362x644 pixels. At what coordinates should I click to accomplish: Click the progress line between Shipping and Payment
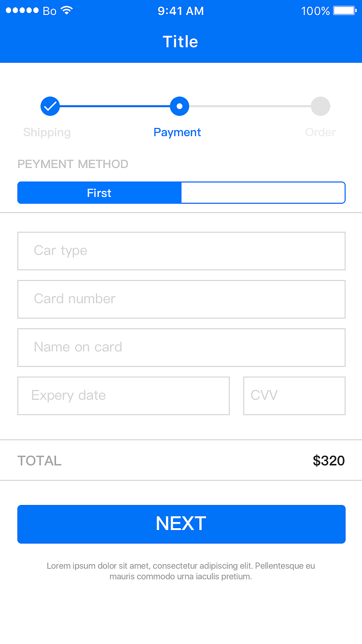[x=115, y=106]
